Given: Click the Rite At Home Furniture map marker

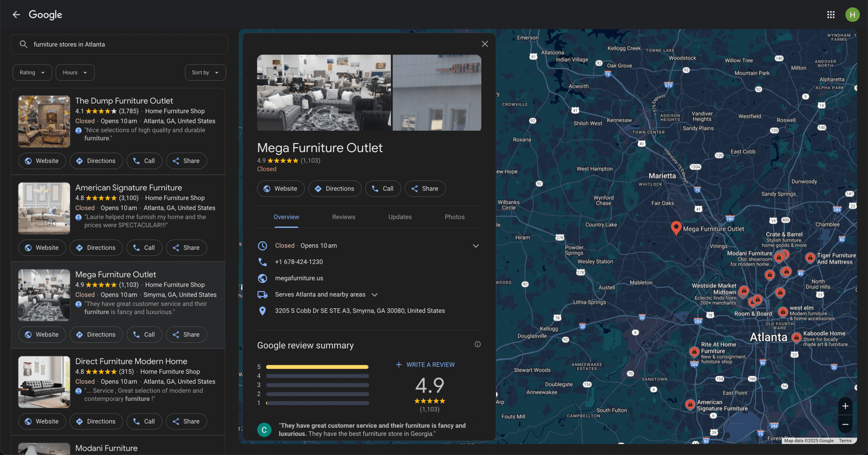Looking at the screenshot, I should (694, 352).
